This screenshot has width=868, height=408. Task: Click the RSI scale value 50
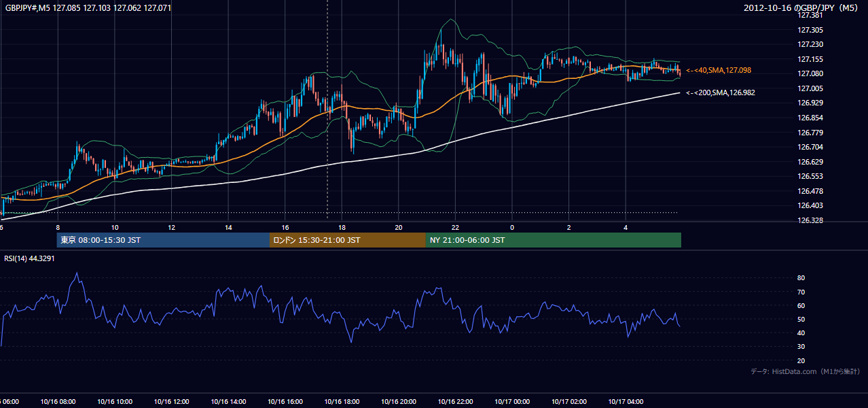click(801, 319)
